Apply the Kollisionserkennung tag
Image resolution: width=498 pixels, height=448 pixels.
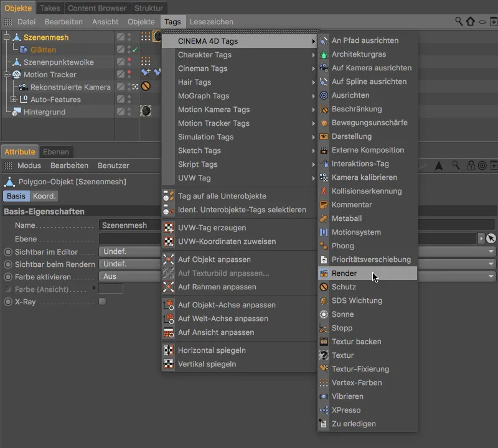(x=367, y=191)
